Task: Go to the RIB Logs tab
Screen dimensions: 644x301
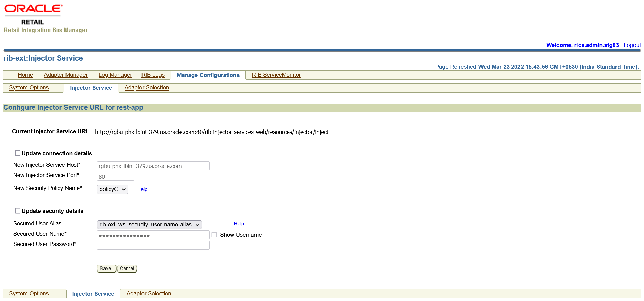Action: point(153,75)
